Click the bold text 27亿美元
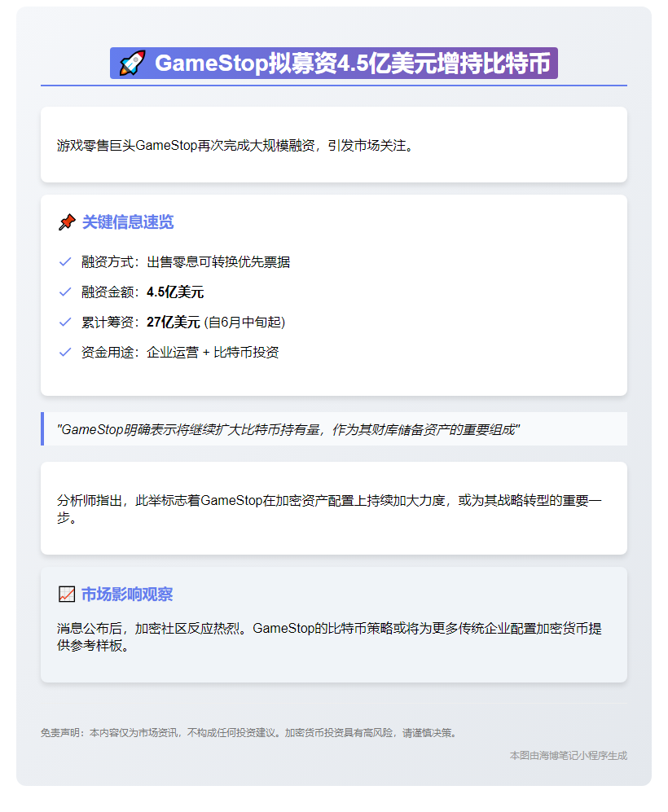This screenshot has height=812, width=668. pos(173,322)
